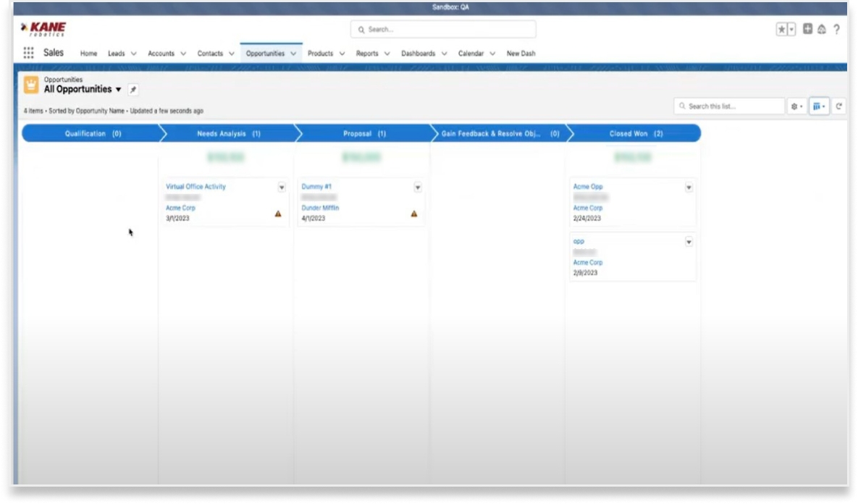Click warning triangle on Dummy #1 card
This screenshot has width=858, height=504.
click(414, 214)
